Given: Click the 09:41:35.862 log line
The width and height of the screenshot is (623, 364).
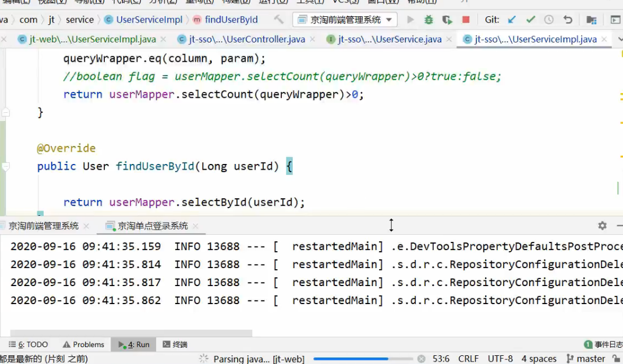Looking at the screenshot, I should [316, 301].
